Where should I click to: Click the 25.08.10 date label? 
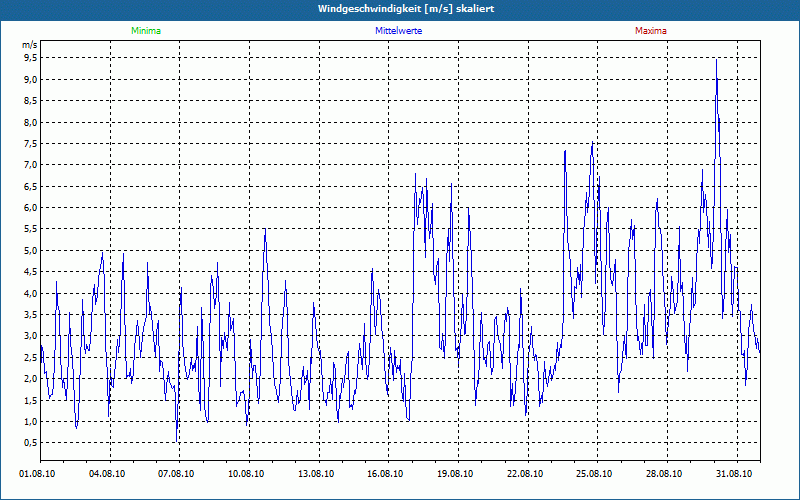(x=594, y=474)
